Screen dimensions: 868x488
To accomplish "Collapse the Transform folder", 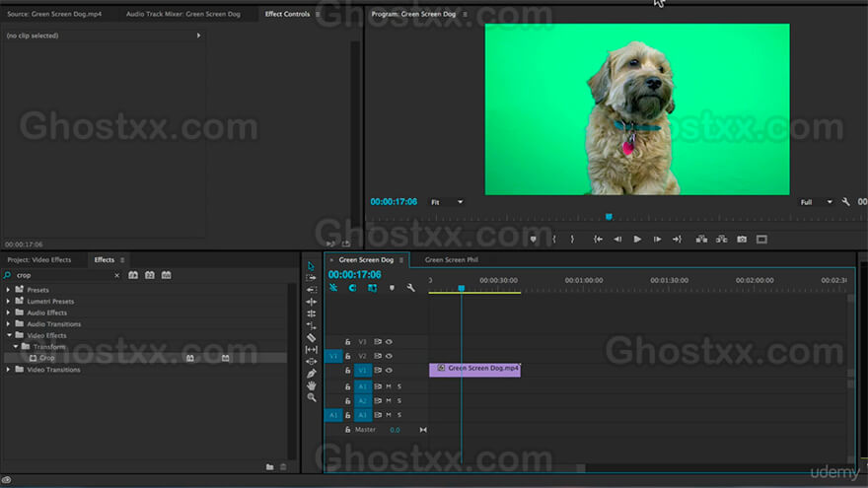I will click(16, 346).
